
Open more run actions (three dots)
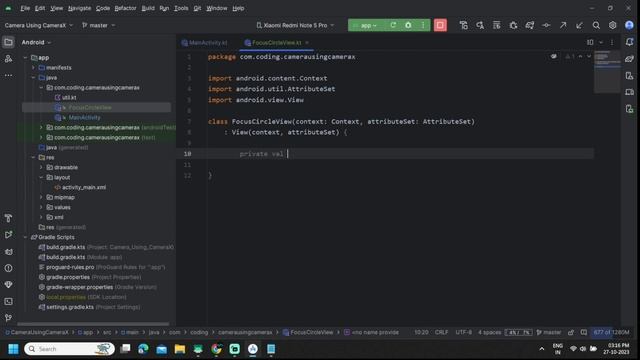click(423, 25)
